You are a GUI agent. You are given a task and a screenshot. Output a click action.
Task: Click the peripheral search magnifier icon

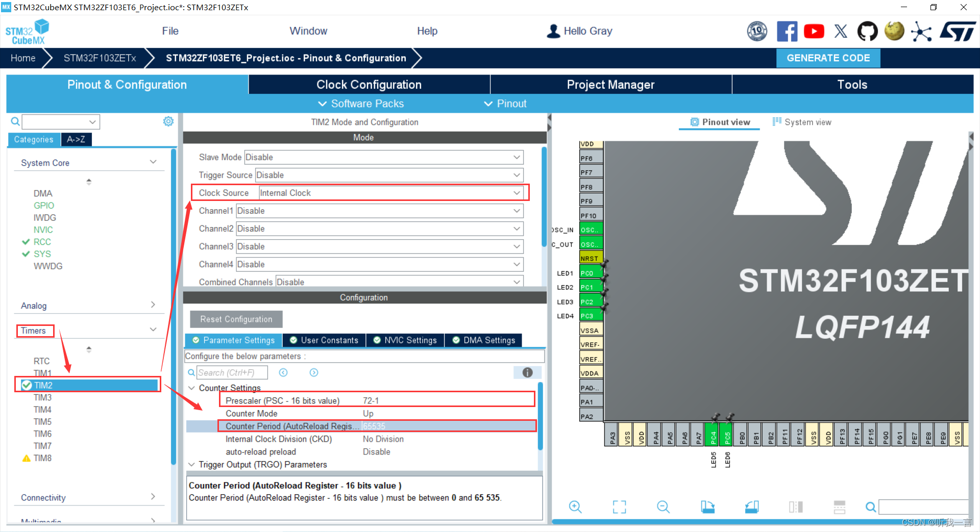[x=15, y=121]
